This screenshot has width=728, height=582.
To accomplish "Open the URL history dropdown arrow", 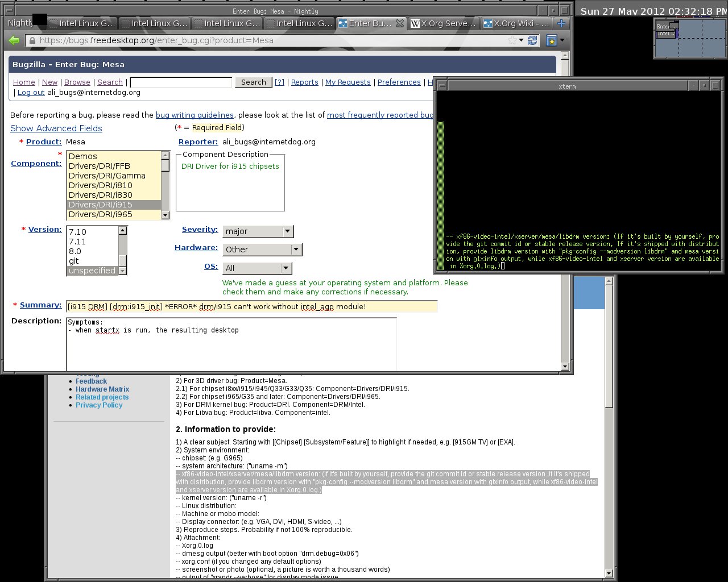I will [522, 40].
